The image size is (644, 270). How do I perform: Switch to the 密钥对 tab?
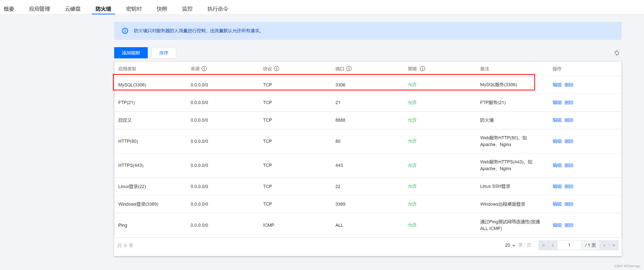pyautogui.click(x=134, y=9)
